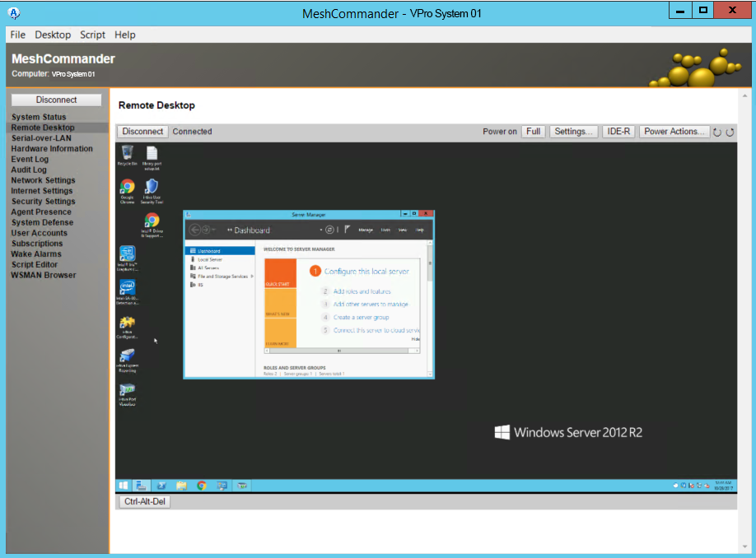Select the text file icon beside Recycle Bin
This screenshot has width=756, height=558.
152,157
